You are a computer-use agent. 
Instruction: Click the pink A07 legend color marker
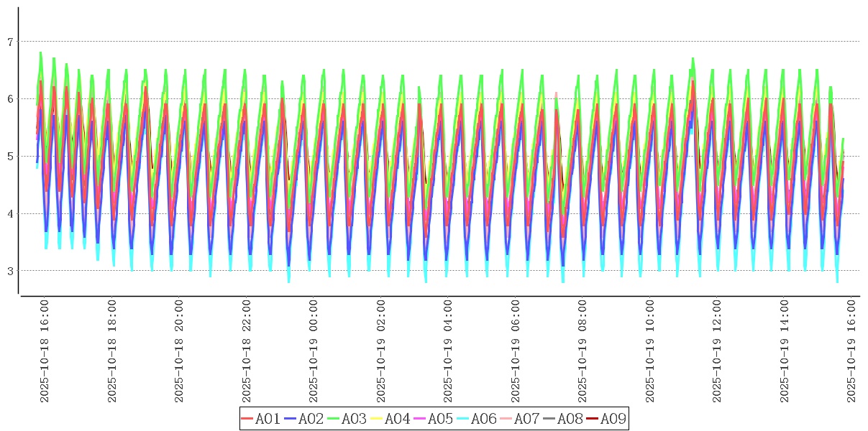(x=506, y=419)
